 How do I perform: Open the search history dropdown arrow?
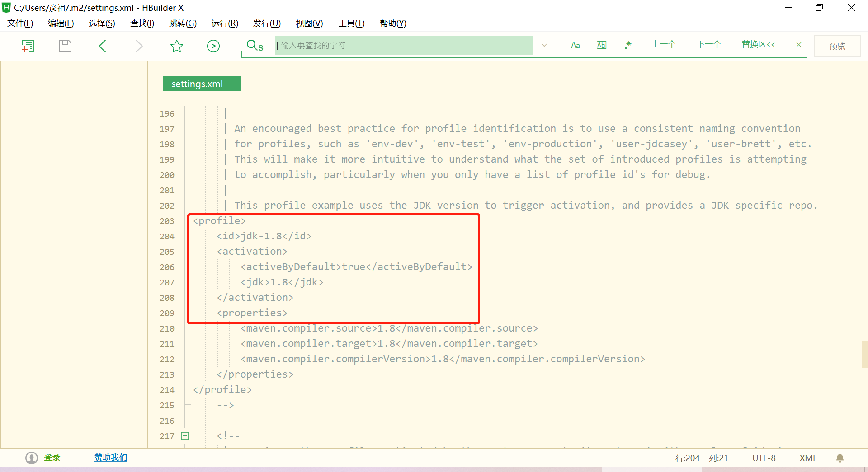[x=544, y=45]
